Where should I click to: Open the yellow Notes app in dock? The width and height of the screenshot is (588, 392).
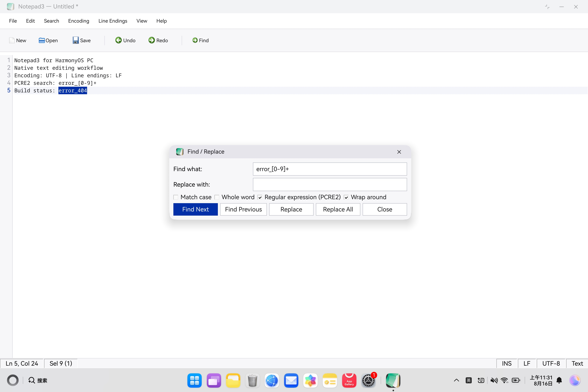tap(330, 381)
